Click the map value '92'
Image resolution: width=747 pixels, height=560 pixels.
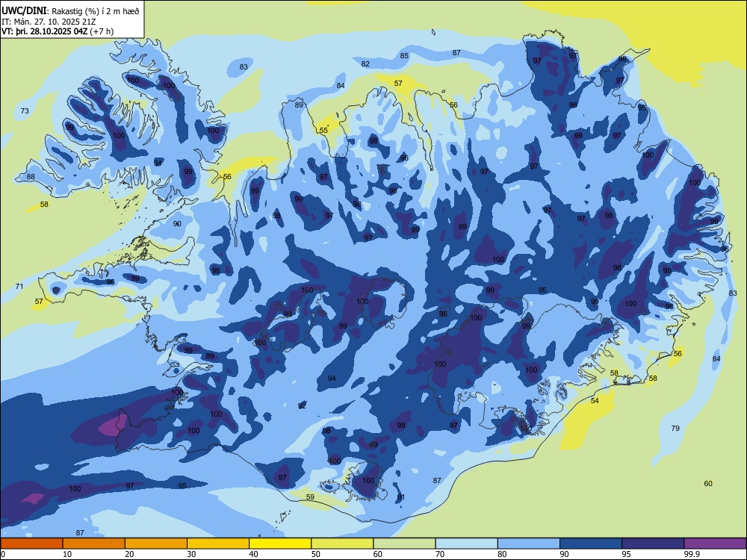tap(302, 405)
